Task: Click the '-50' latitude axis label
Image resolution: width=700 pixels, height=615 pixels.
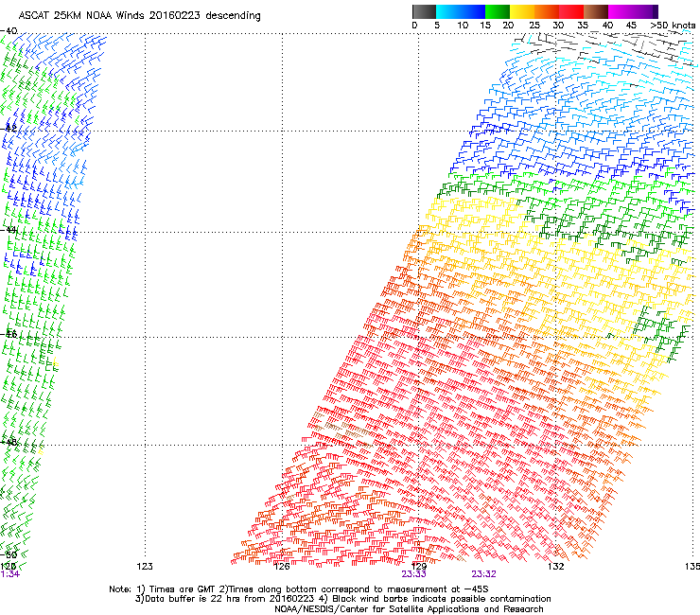Action: pyautogui.click(x=9, y=555)
